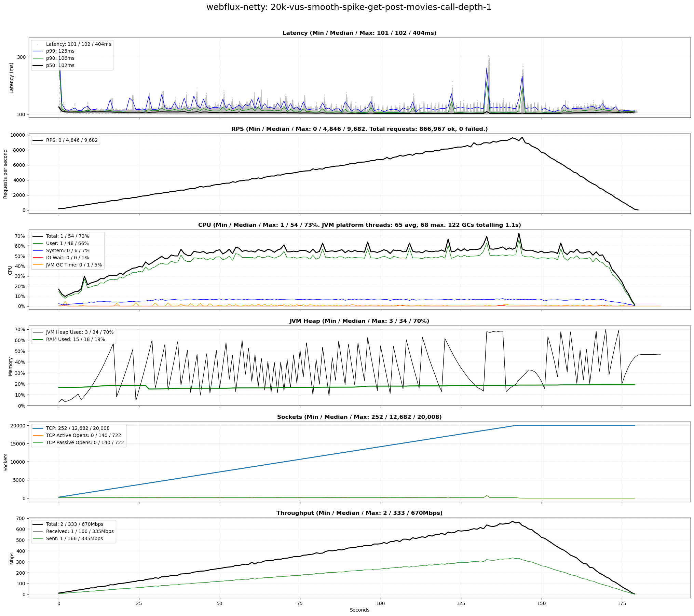Viewport: 694px width, 616px height.
Task: Click the 10000 tick on the RPS axis
Action: [18, 135]
